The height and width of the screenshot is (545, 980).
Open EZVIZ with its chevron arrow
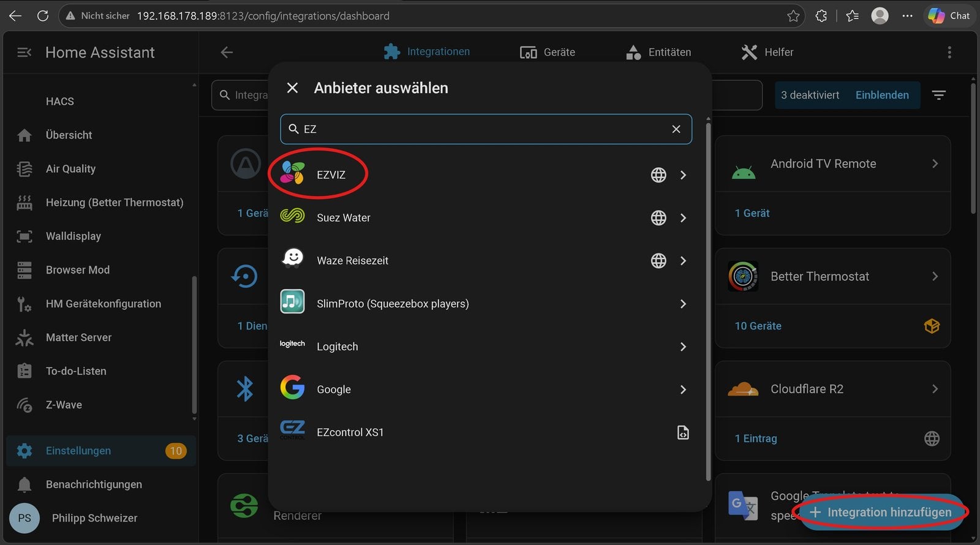pos(683,175)
